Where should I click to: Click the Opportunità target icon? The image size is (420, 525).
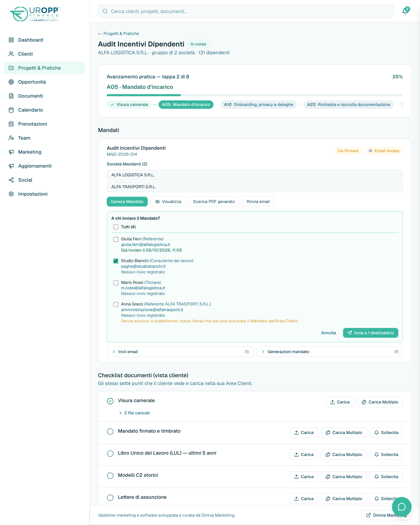pos(11,82)
